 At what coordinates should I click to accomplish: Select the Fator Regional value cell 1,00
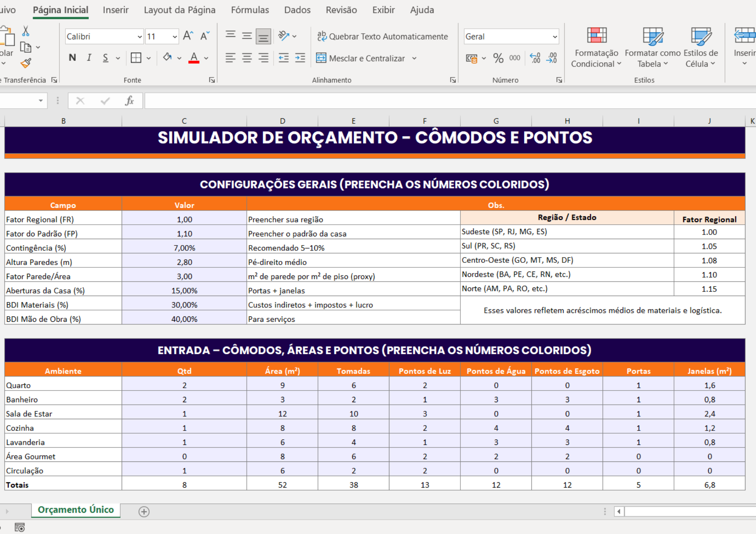pos(184,219)
